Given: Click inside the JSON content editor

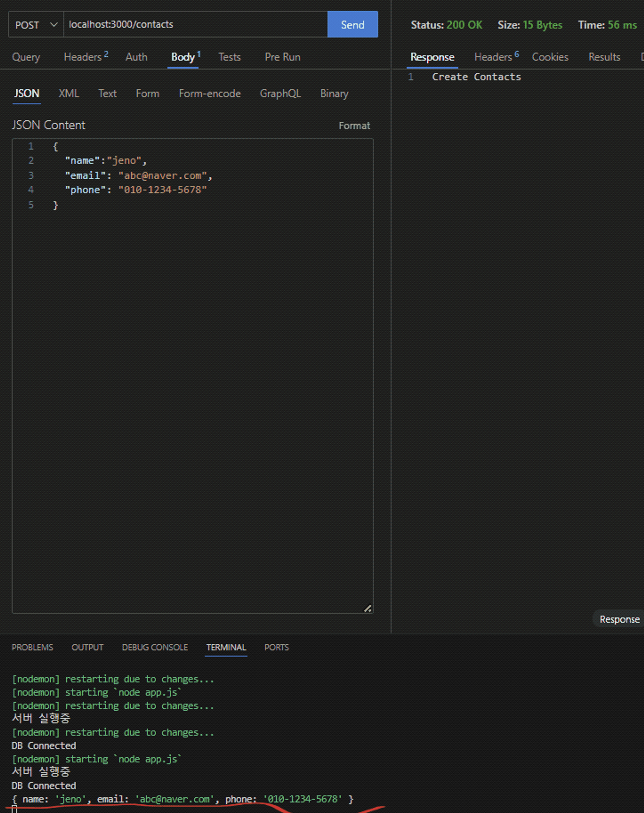Looking at the screenshot, I should point(192,375).
